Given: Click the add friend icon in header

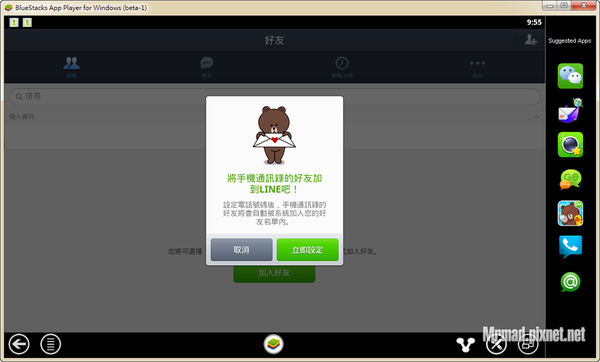Looking at the screenshot, I should pos(531,40).
